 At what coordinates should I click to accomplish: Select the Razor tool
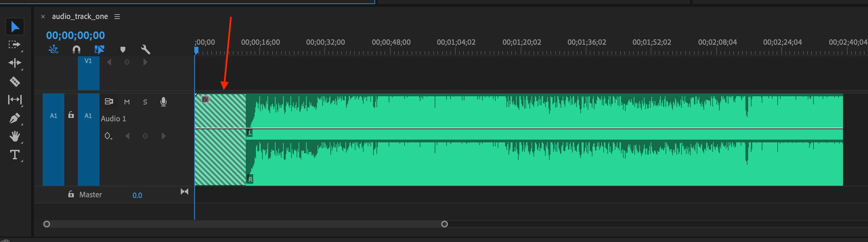click(15, 81)
